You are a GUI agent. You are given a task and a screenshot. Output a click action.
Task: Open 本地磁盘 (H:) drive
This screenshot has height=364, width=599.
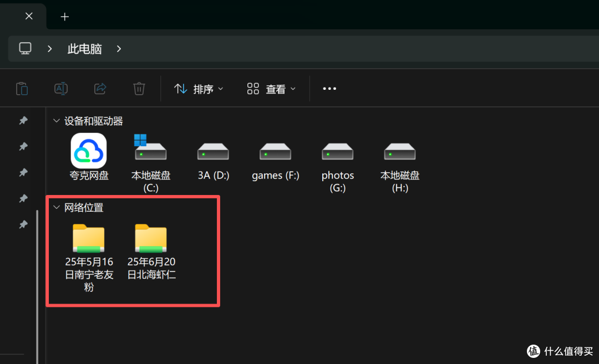(x=399, y=168)
